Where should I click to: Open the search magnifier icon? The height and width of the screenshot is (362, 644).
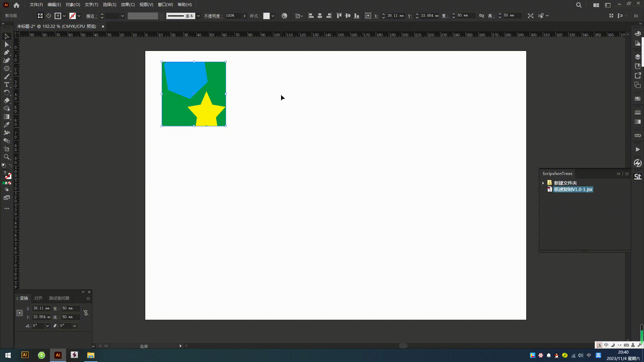(x=579, y=5)
